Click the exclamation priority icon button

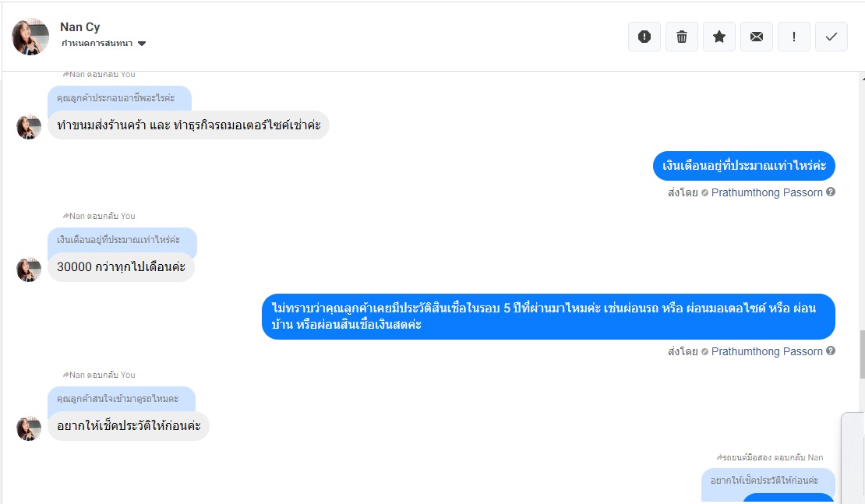tap(794, 37)
